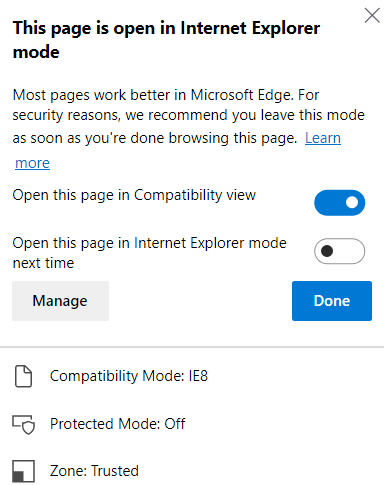Image resolution: width=384 pixels, height=485 pixels.
Task: Click the bold Internet Explorer mode heading
Action: [x=166, y=40]
